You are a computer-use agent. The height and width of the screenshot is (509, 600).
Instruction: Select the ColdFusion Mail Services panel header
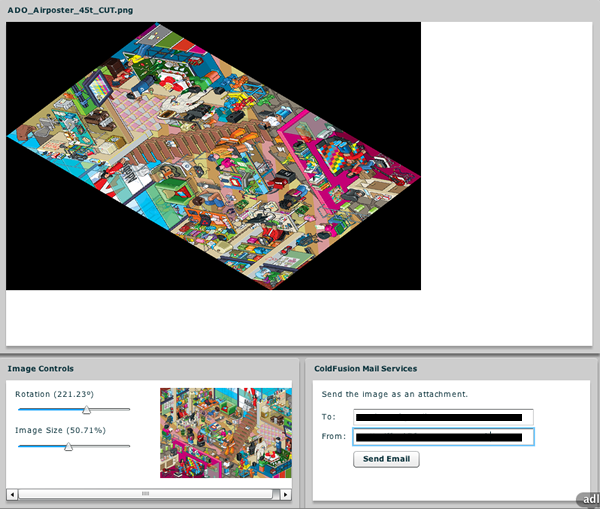click(365, 369)
